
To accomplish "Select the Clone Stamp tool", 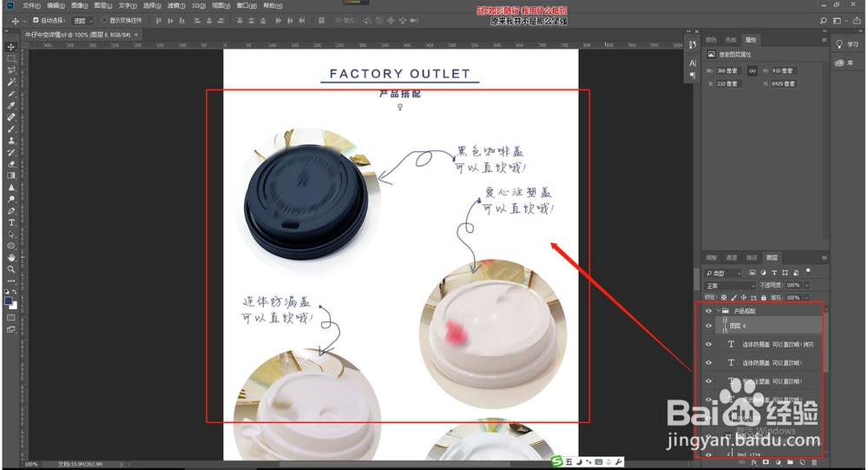I will pos(11,140).
